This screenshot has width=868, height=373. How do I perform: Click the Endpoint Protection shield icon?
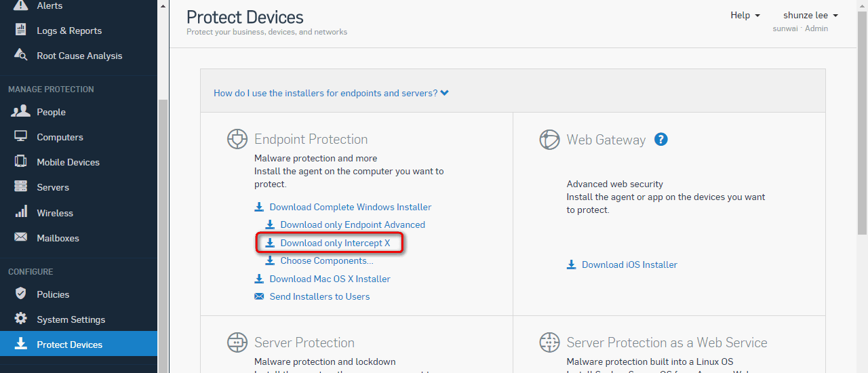[237, 139]
